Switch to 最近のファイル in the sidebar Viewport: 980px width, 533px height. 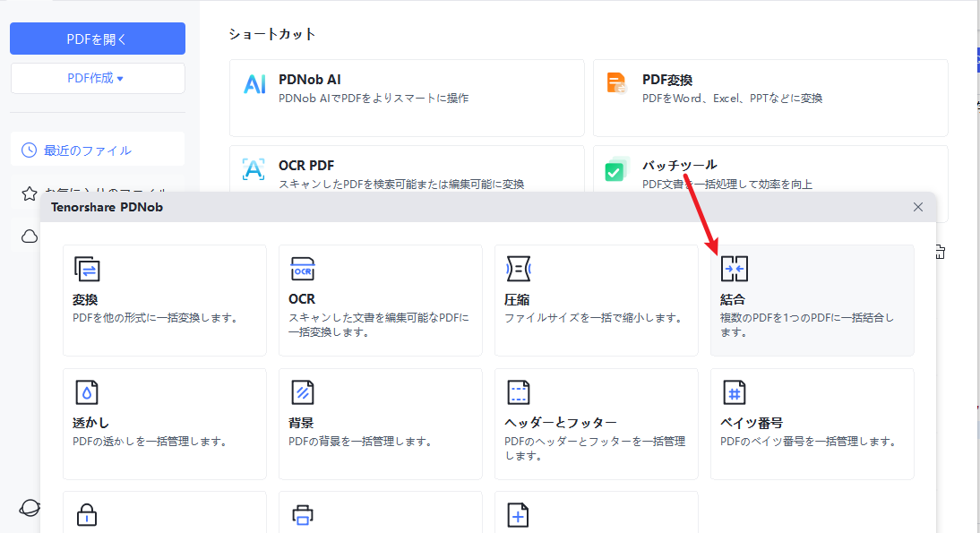click(x=97, y=150)
